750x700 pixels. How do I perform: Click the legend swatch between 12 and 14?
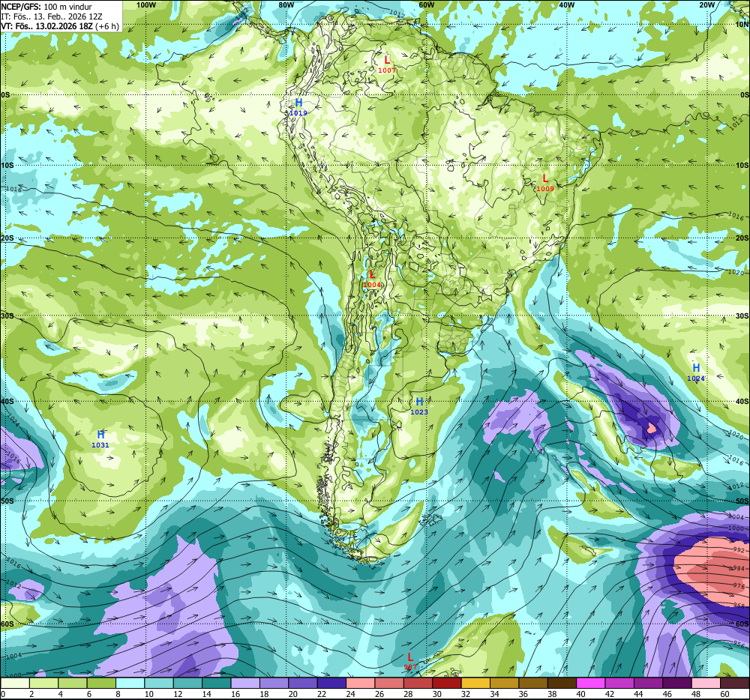coord(187,684)
